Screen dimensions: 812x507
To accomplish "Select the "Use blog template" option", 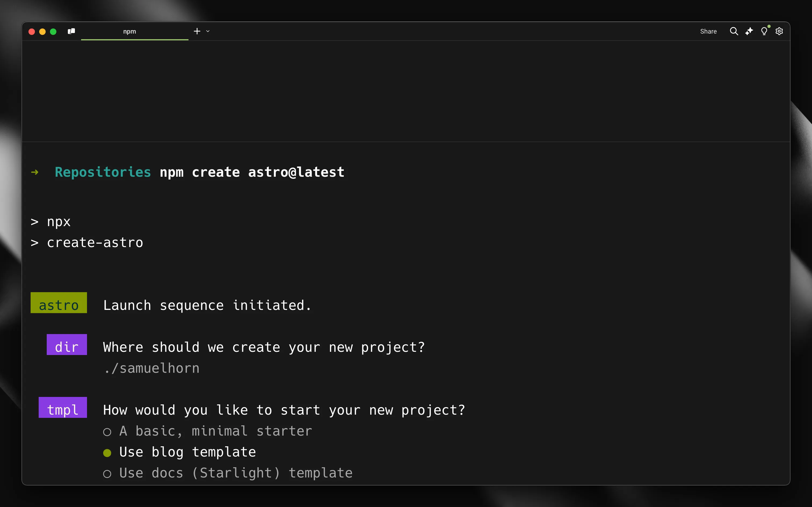I will pyautogui.click(x=187, y=452).
